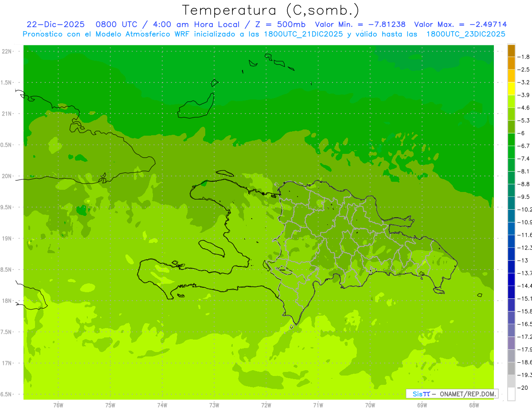
Task: Click the '70W' longitude label
Action: click(370, 405)
